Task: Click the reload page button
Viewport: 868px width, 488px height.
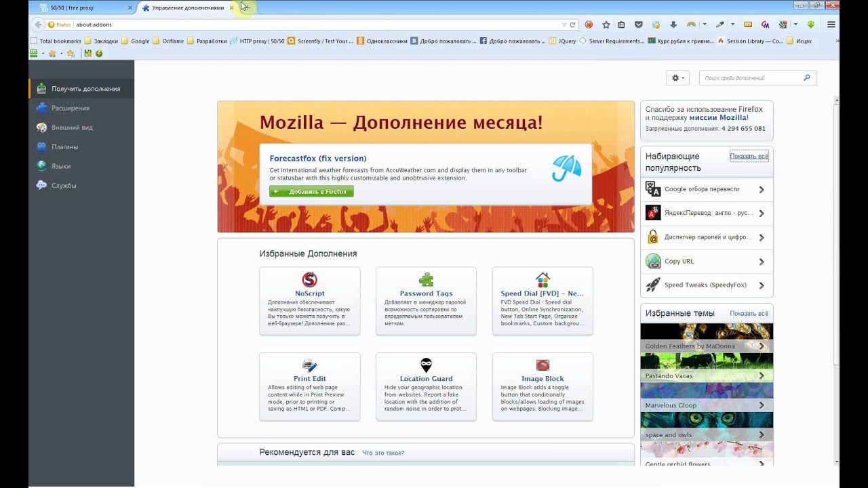Action: coord(573,24)
